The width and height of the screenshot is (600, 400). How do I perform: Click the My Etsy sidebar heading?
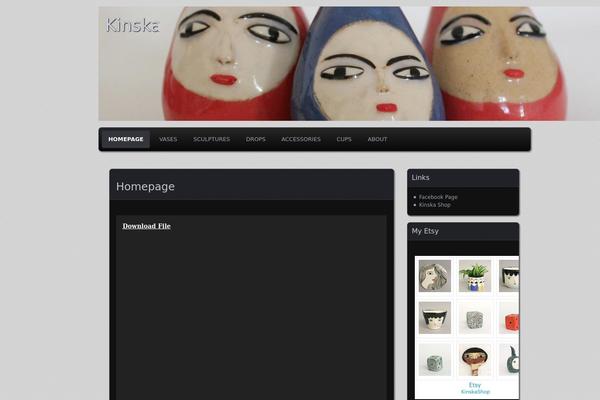coord(425,231)
